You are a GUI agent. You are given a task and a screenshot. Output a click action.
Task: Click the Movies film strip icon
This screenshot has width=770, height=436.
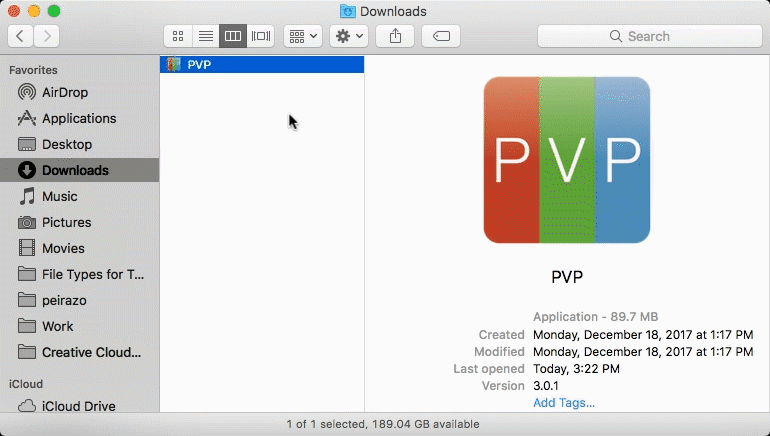[x=27, y=248]
